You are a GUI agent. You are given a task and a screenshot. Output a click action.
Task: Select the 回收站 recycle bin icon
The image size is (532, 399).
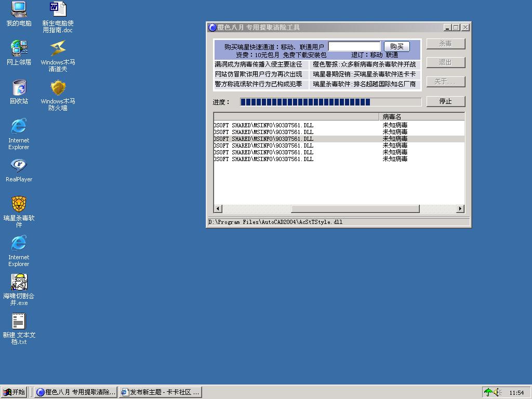(x=19, y=87)
